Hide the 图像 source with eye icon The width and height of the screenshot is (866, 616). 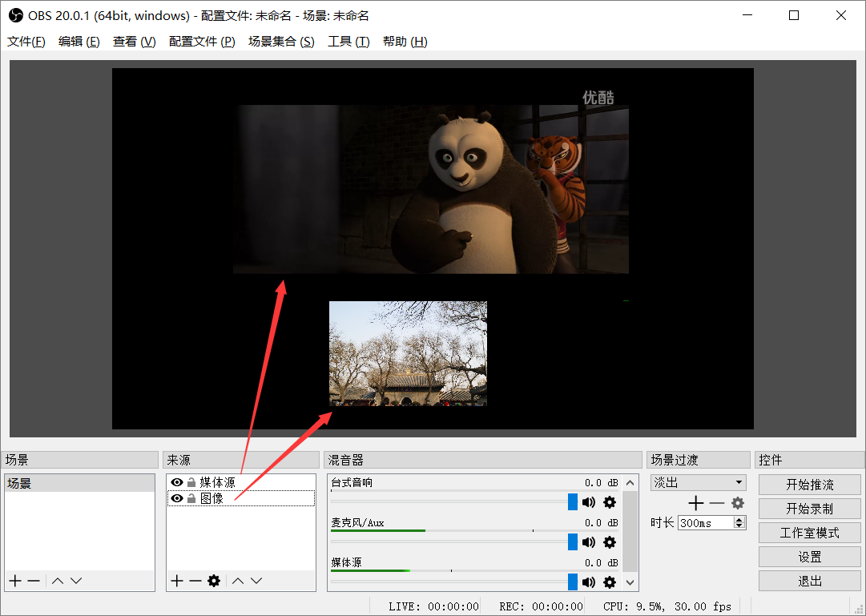pyautogui.click(x=177, y=498)
